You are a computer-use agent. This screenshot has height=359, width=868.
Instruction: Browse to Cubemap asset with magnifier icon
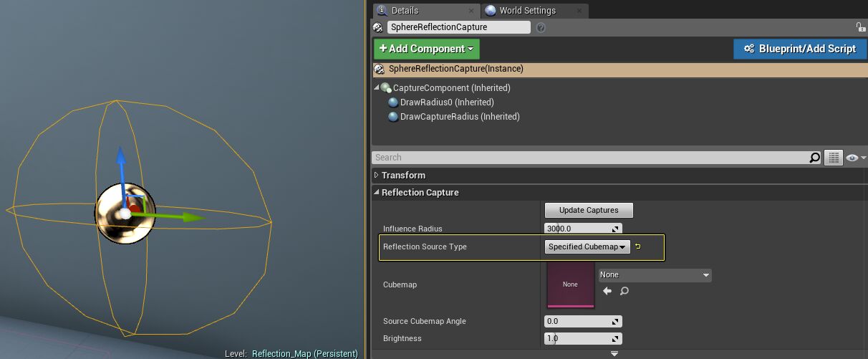625,291
